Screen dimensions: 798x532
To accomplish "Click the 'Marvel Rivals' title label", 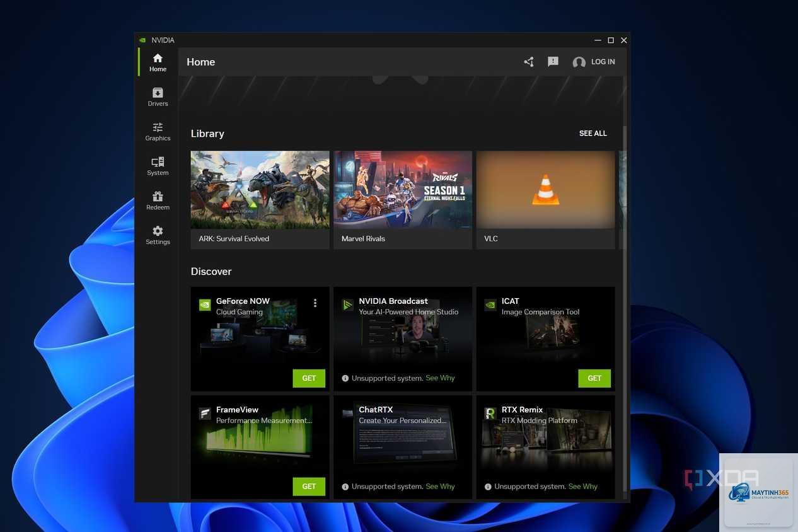I will 363,239.
